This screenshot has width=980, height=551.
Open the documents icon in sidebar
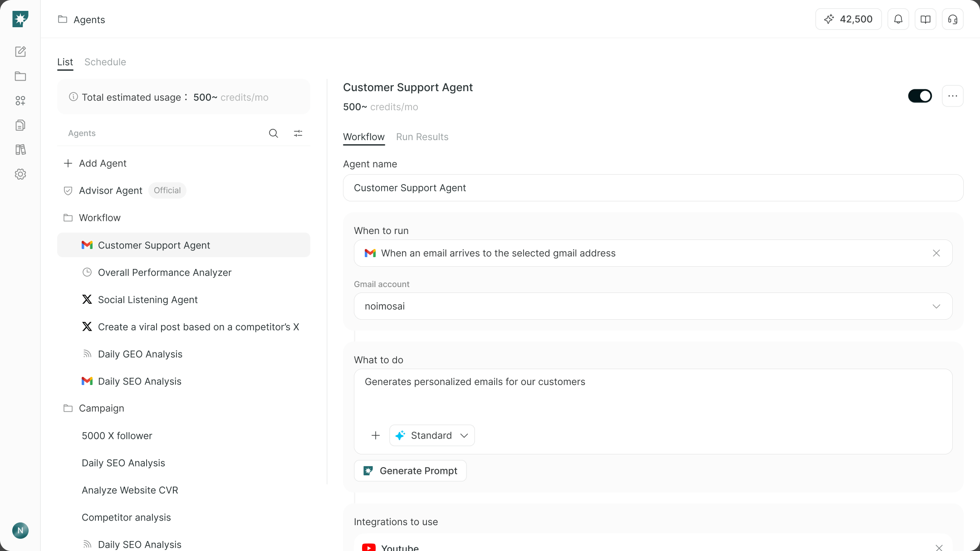click(20, 125)
